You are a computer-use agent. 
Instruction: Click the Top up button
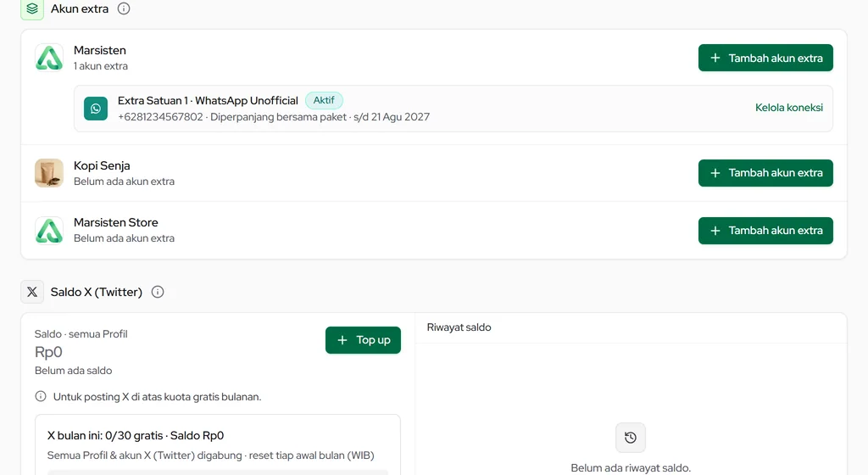(x=363, y=340)
